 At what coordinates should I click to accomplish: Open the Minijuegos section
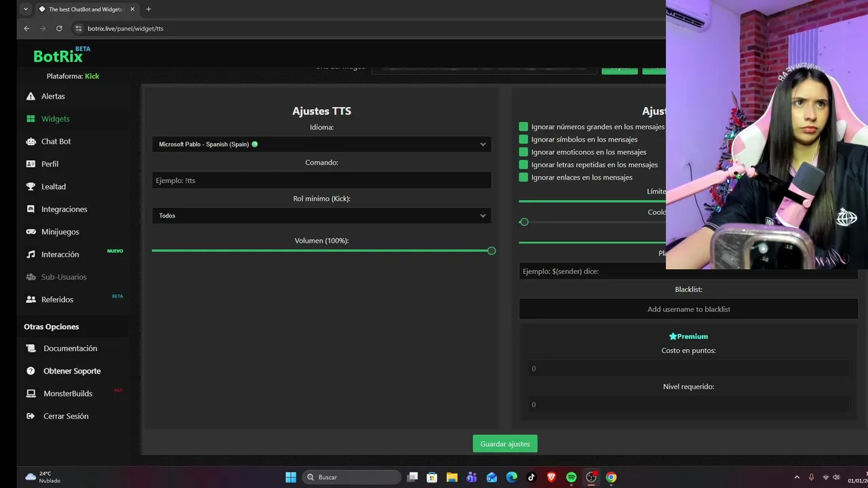[x=60, y=232]
